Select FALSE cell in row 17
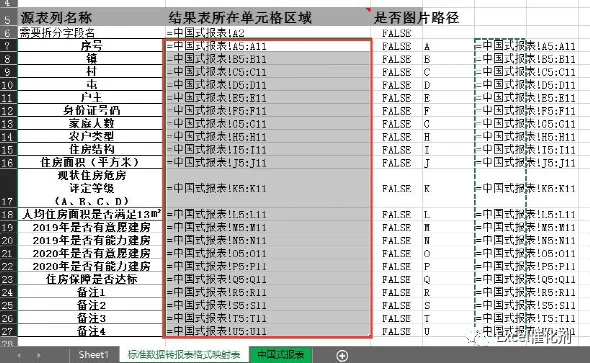 tap(397, 188)
